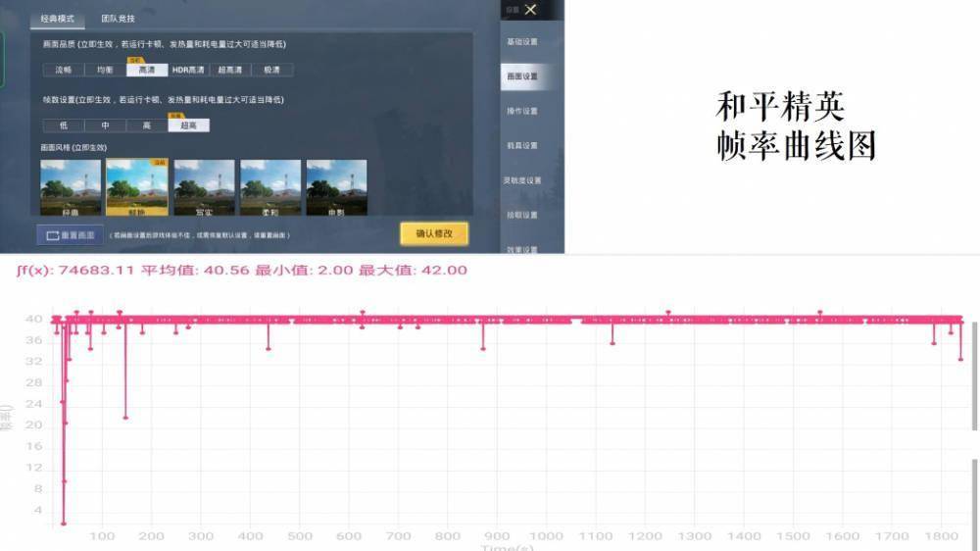Open 操作设置 in the sidebar
Viewport: 980px width, 551px height.
[x=521, y=111]
